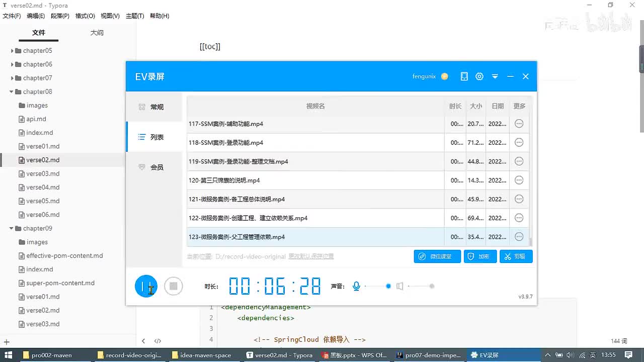Open Typora 文件(F) menu
The width and height of the screenshot is (644, 362).
12,16
